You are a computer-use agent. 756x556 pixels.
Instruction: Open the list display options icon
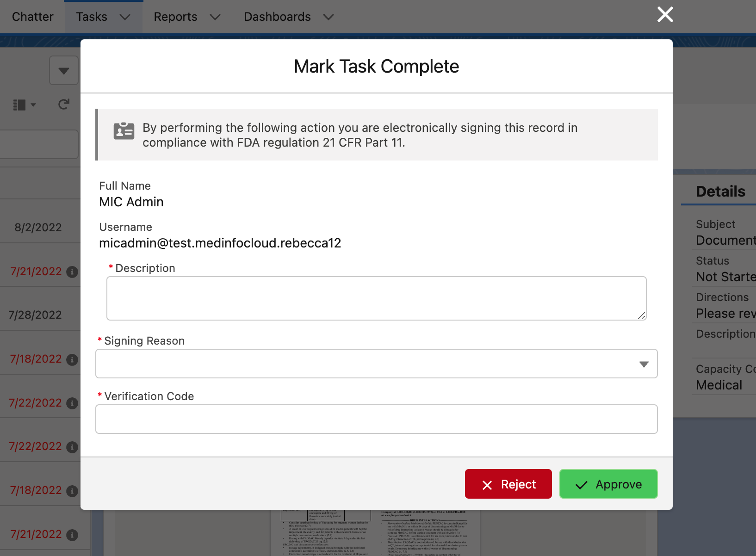coord(24,105)
